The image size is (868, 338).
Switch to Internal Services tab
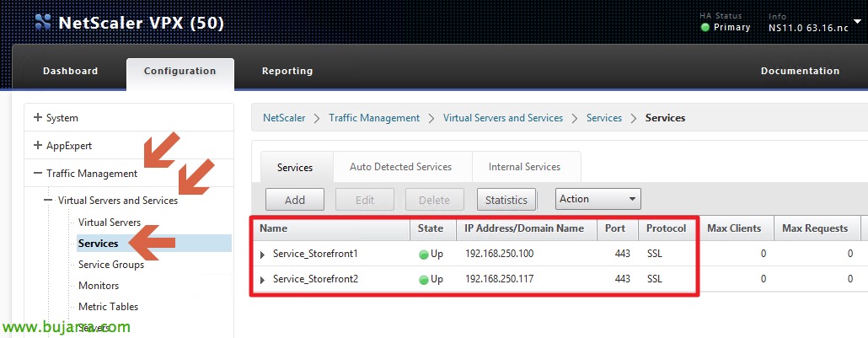524,167
